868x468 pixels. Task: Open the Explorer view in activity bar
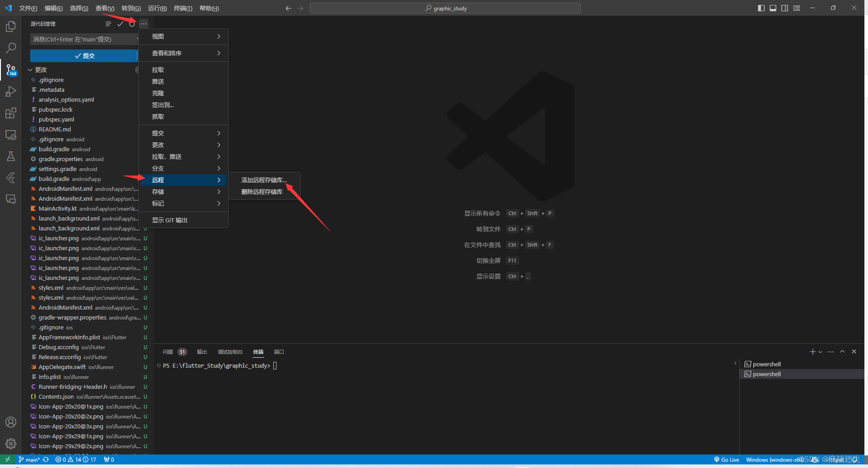pyautogui.click(x=11, y=27)
